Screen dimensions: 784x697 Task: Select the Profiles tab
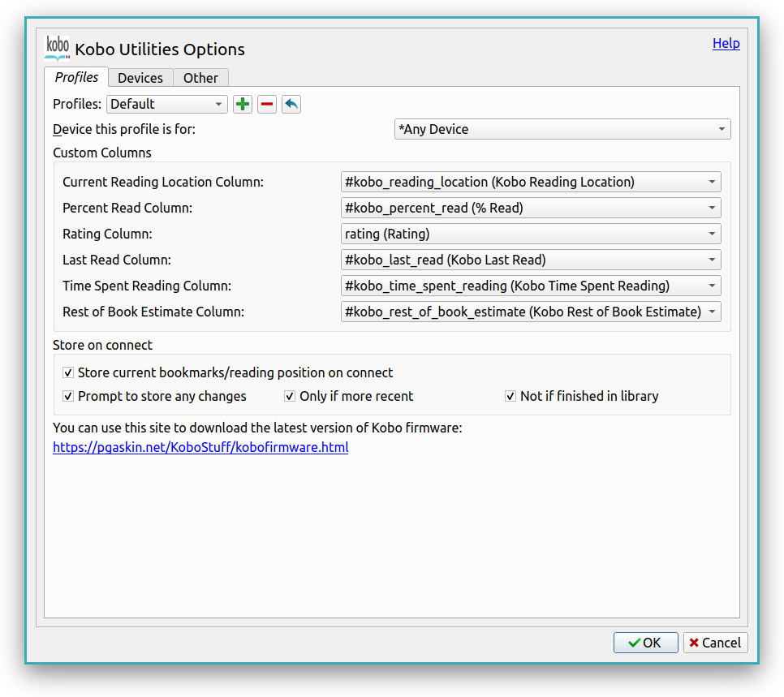pyautogui.click(x=76, y=78)
